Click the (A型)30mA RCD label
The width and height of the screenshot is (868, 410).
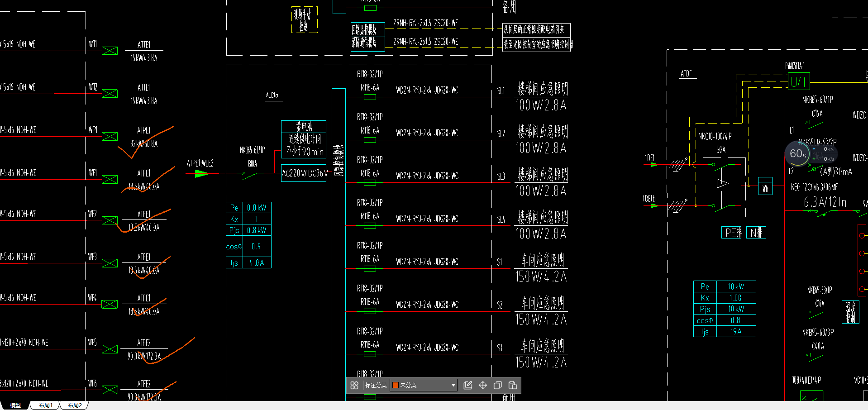click(x=836, y=172)
